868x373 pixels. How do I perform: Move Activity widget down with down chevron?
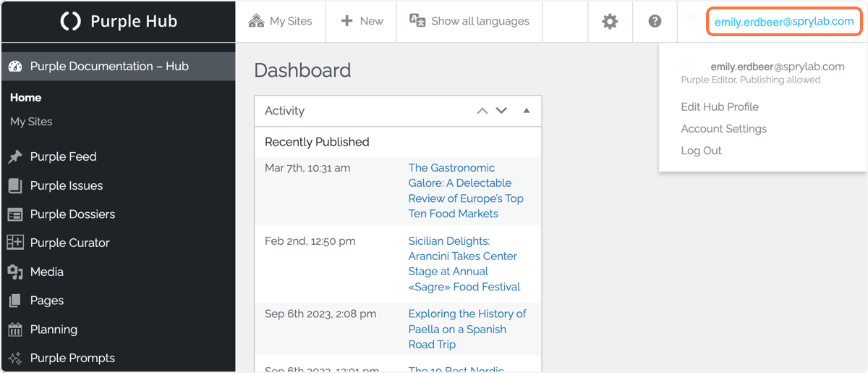tap(501, 111)
